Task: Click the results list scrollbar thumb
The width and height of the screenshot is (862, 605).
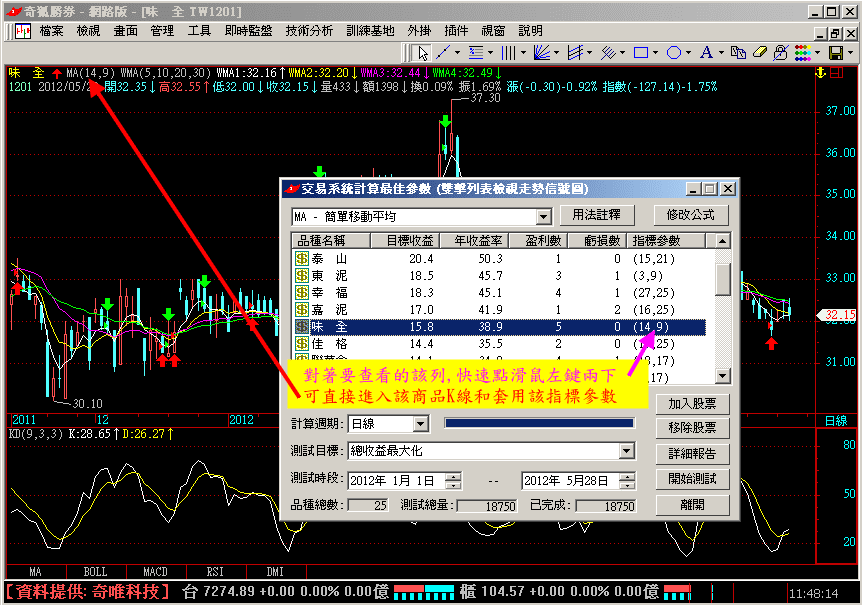Action: (x=723, y=279)
